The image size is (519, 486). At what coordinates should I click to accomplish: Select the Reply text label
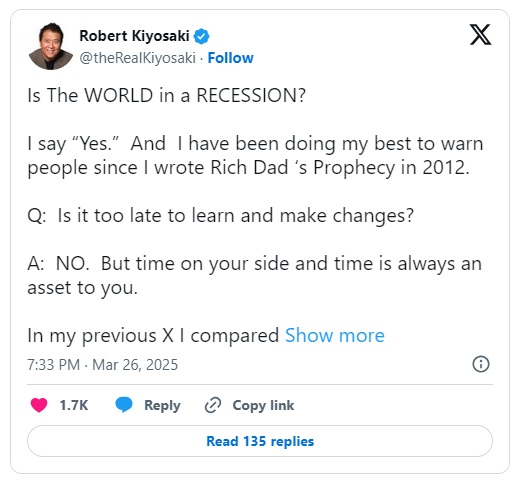click(162, 406)
